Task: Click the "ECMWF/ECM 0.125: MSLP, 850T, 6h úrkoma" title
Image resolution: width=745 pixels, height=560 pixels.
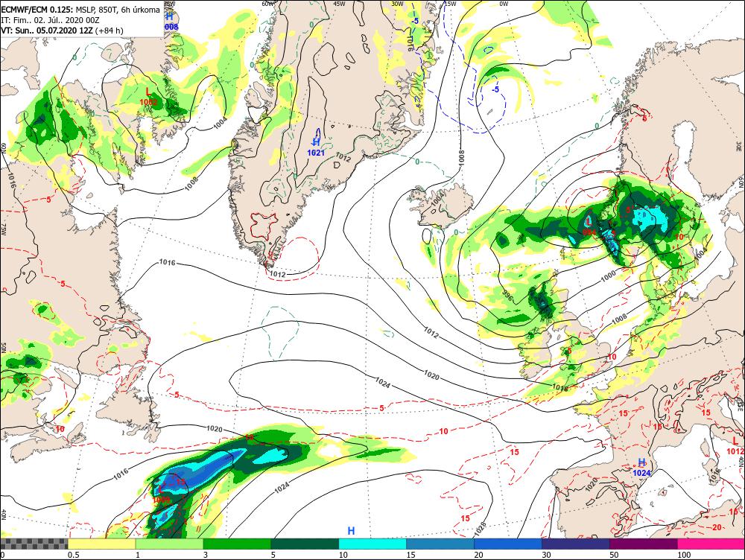Action: click(x=80, y=10)
